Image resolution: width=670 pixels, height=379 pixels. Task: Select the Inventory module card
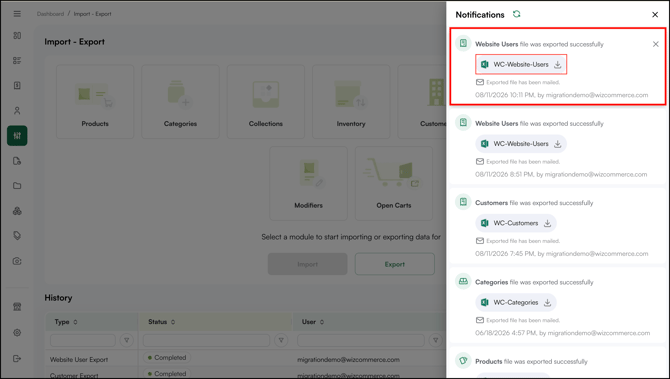[351, 102]
